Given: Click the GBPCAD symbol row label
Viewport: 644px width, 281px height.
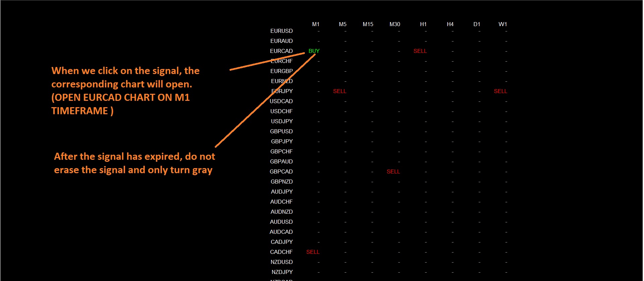Looking at the screenshot, I should (281, 171).
